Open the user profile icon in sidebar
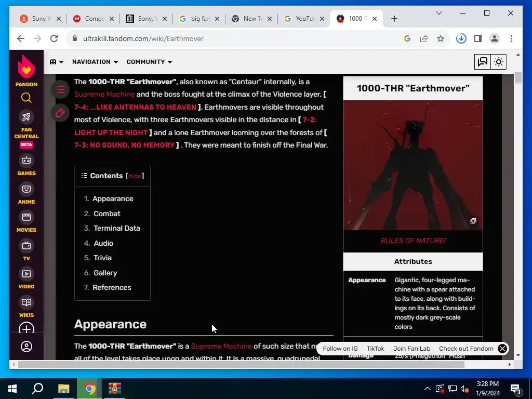The image size is (532, 399). (26, 347)
